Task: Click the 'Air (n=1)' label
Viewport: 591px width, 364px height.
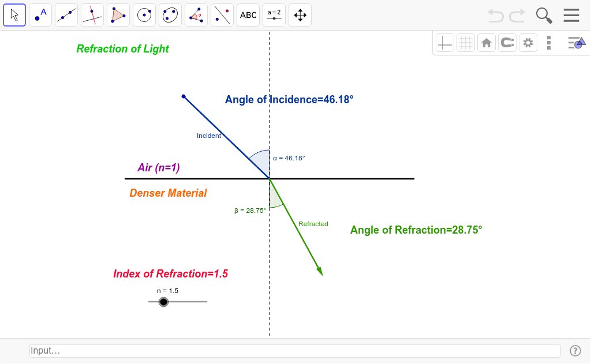Action: 158,168
